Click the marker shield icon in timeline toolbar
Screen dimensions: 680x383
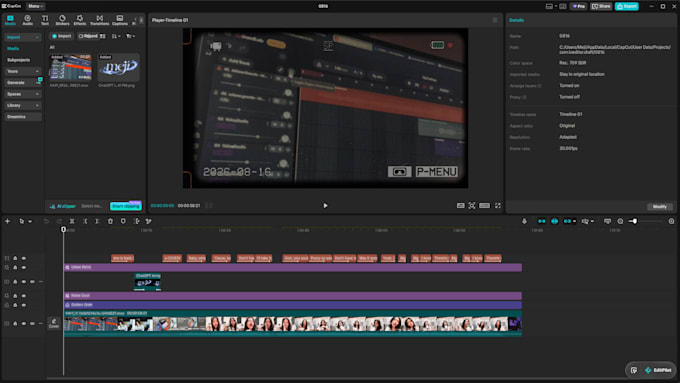[123, 221]
